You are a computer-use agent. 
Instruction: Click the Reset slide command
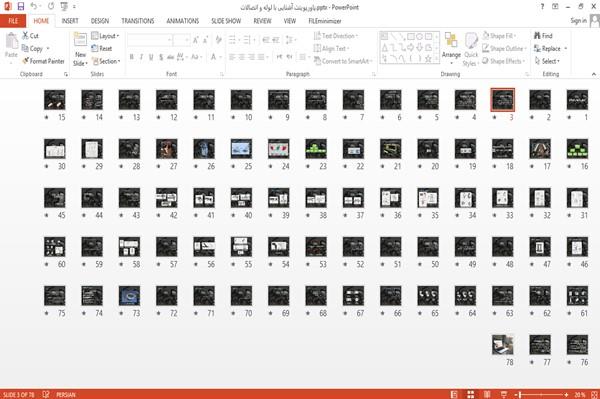(102, 48)
